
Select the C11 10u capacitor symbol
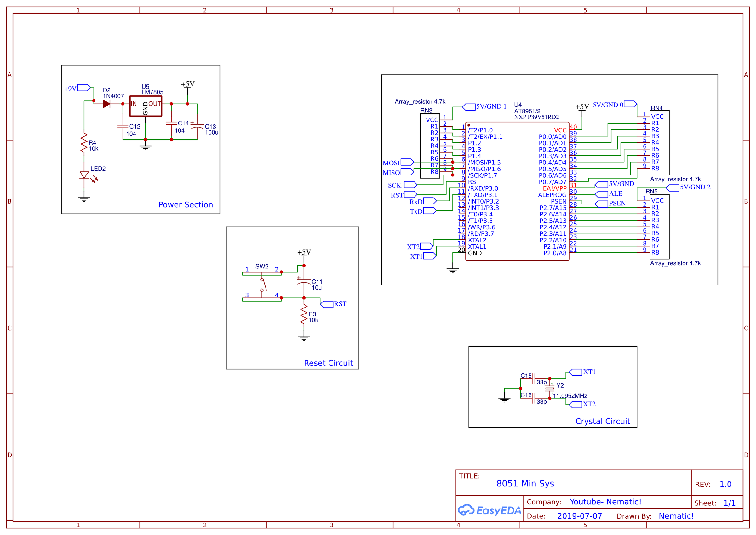303,283
